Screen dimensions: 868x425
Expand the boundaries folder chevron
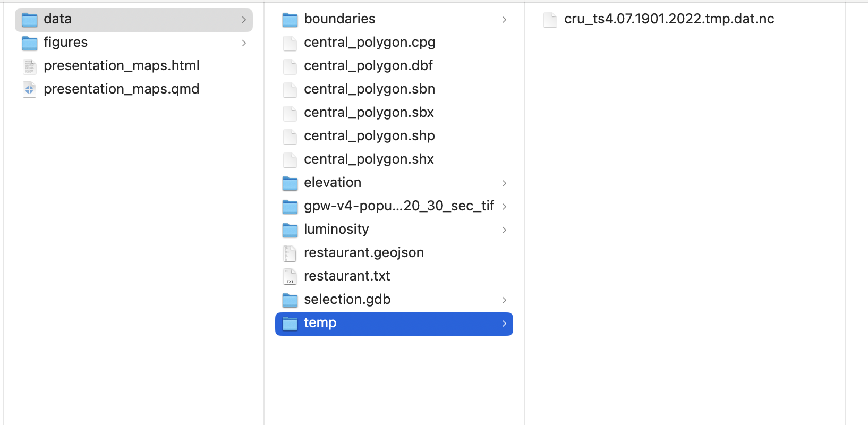coord(504,20)
